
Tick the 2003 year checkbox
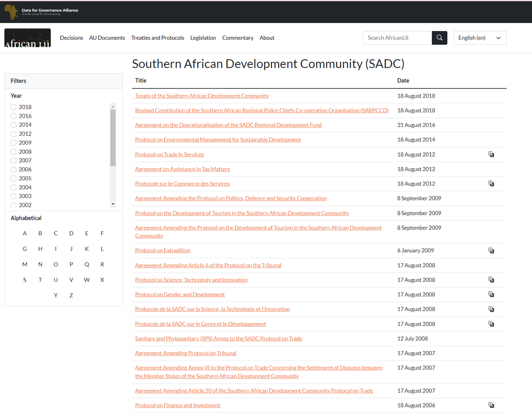(x=14, y=196)
